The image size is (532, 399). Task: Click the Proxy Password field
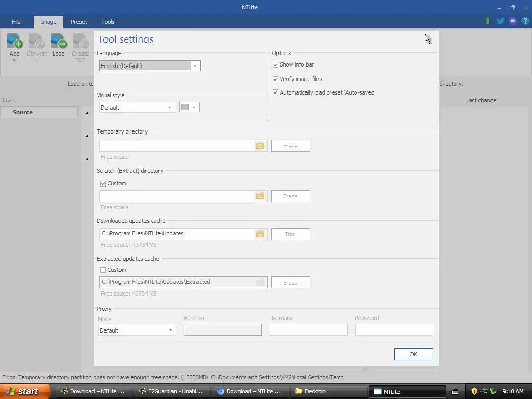(394, 329)
